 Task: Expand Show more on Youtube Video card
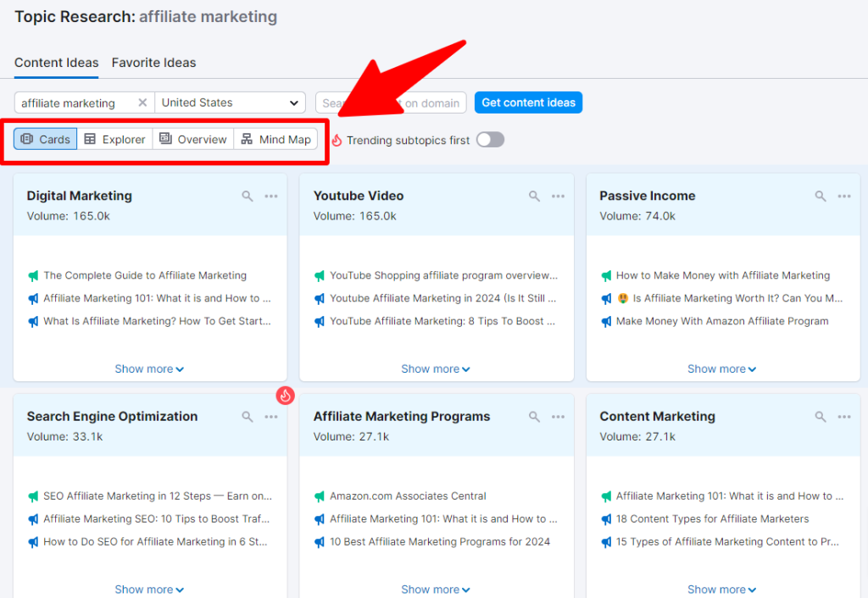pyautogui.click(x=436, y=369)
